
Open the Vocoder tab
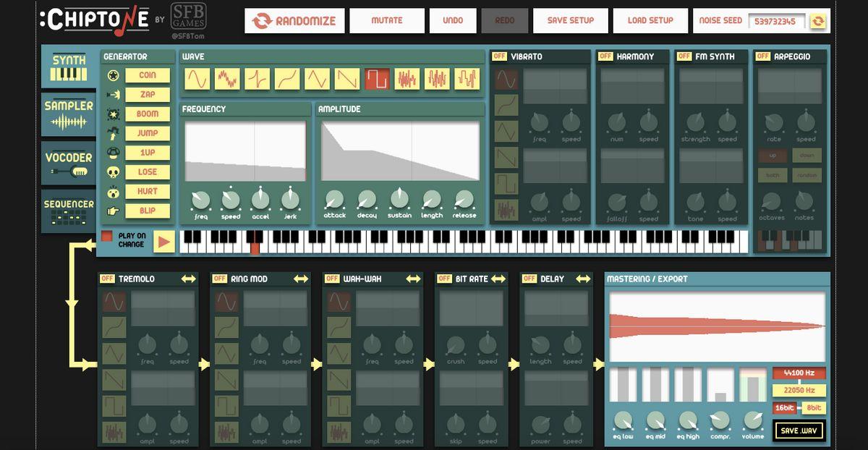point(69,164)
